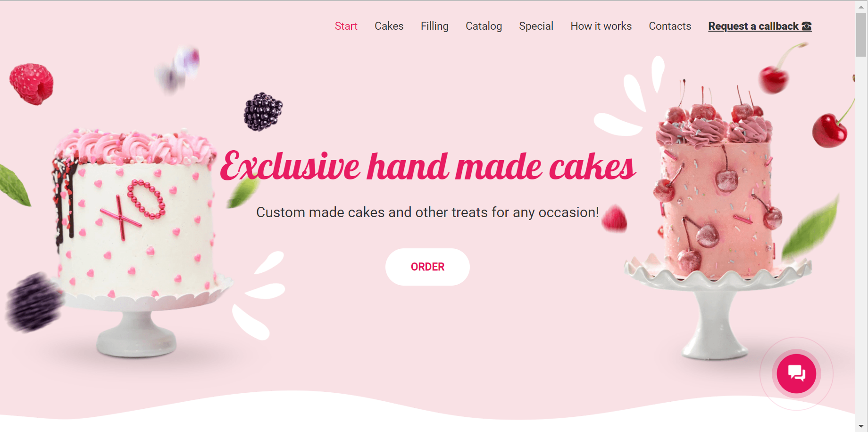This screenshot has height=432, width=868.
Task: Click the blackberry above the headline
Action: (263, 111)
